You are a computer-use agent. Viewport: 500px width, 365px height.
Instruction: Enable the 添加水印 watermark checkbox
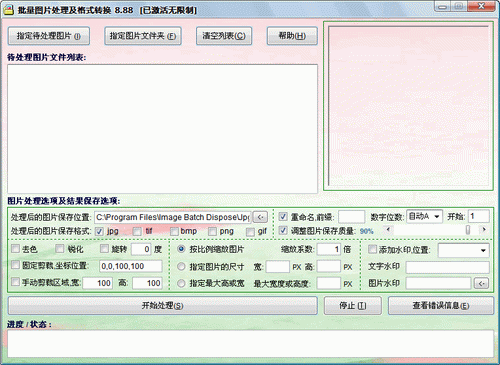[372, 249]
